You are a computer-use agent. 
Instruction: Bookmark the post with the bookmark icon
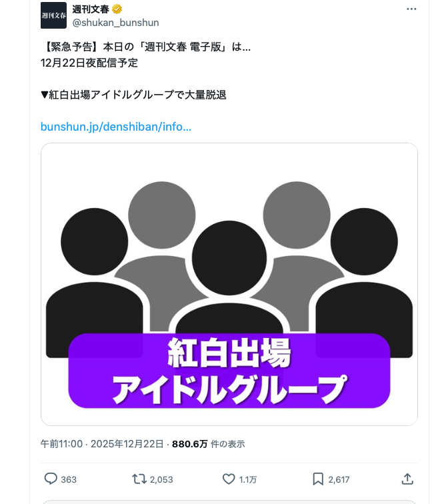tap(318, 479)
